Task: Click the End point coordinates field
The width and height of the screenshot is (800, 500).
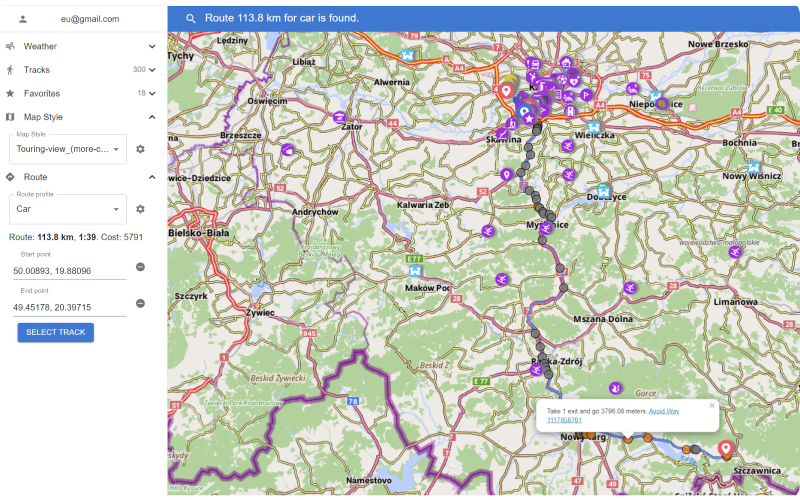Action: (68, 307)
